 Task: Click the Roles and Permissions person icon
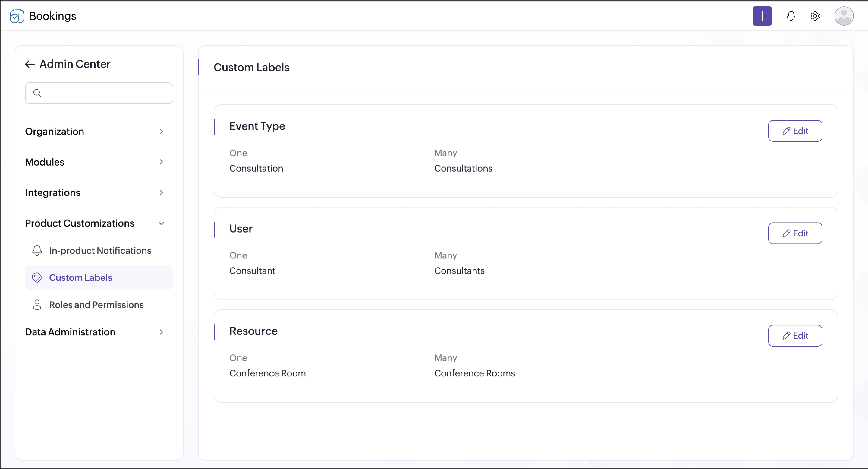(37, 305)
